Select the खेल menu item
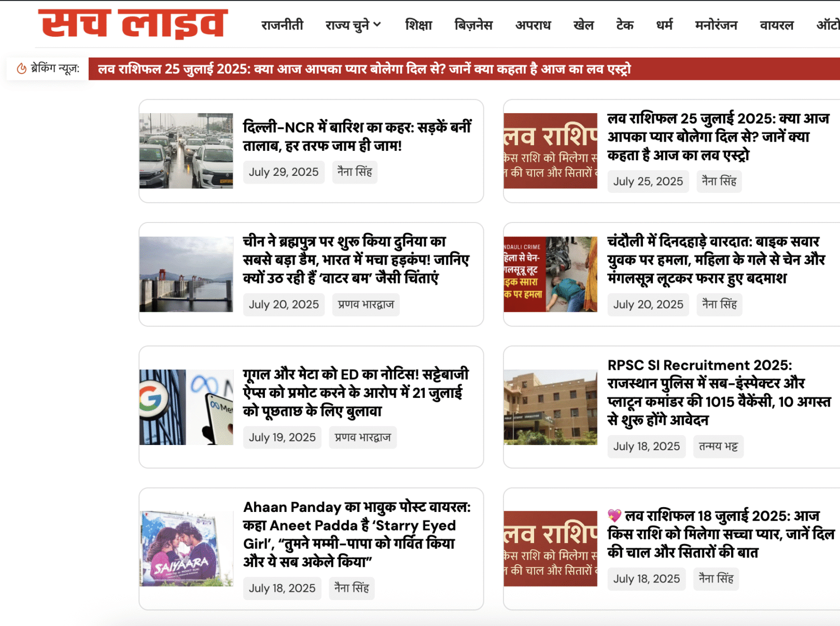 583,25
